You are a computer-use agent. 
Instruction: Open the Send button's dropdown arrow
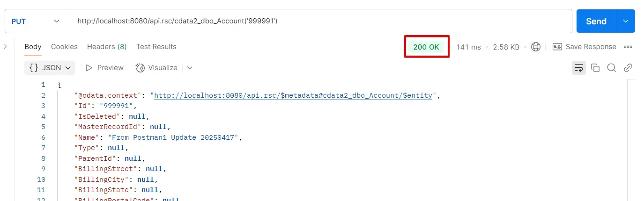click(626, 21)
